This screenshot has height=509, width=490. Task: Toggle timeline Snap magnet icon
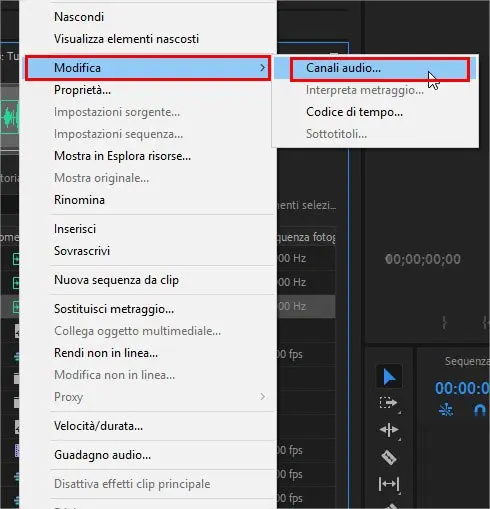point(480,410)
